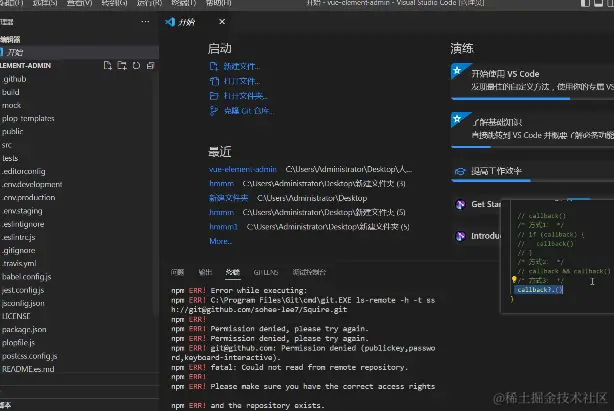Select the welcome editor tab
The image size is (614, 411).
coord(196,22)
